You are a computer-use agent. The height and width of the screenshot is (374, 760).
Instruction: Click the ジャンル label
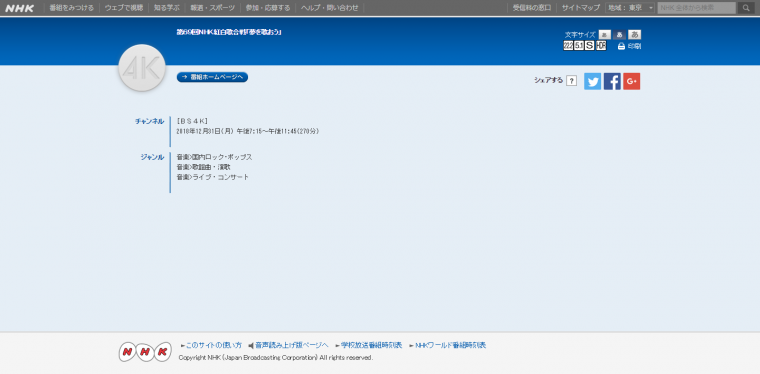tap(152, 157)
